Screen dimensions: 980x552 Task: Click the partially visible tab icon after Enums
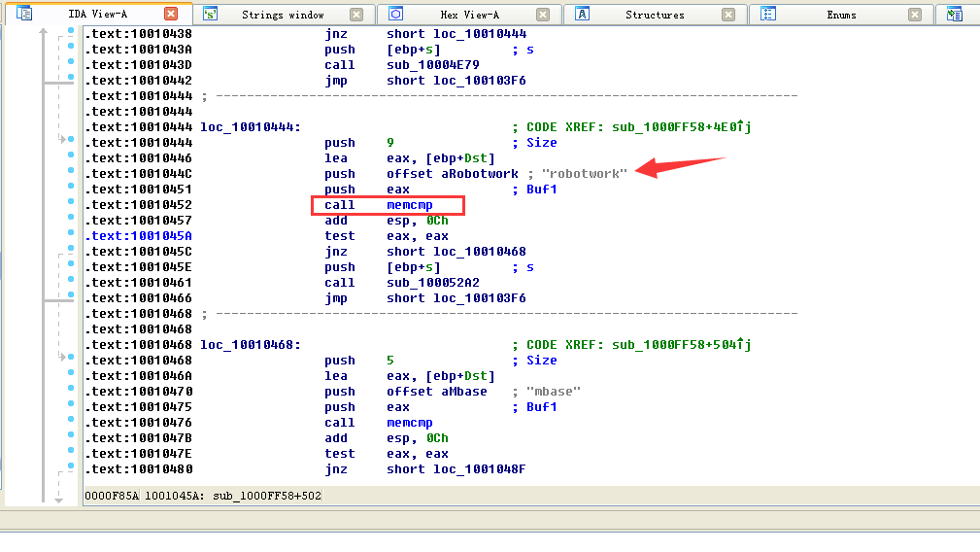[x=955, y=14]
